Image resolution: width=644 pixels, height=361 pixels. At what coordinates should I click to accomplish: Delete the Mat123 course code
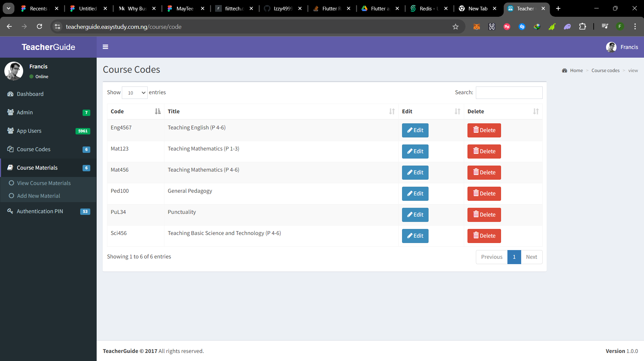484,152
